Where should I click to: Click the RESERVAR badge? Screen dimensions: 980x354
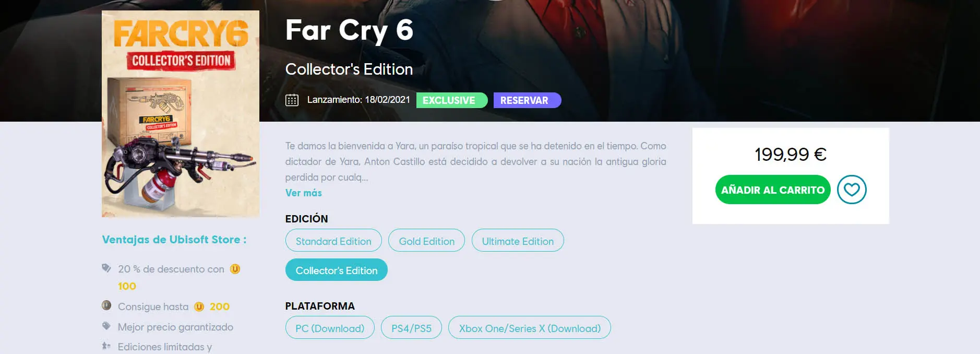click(527, 100)
